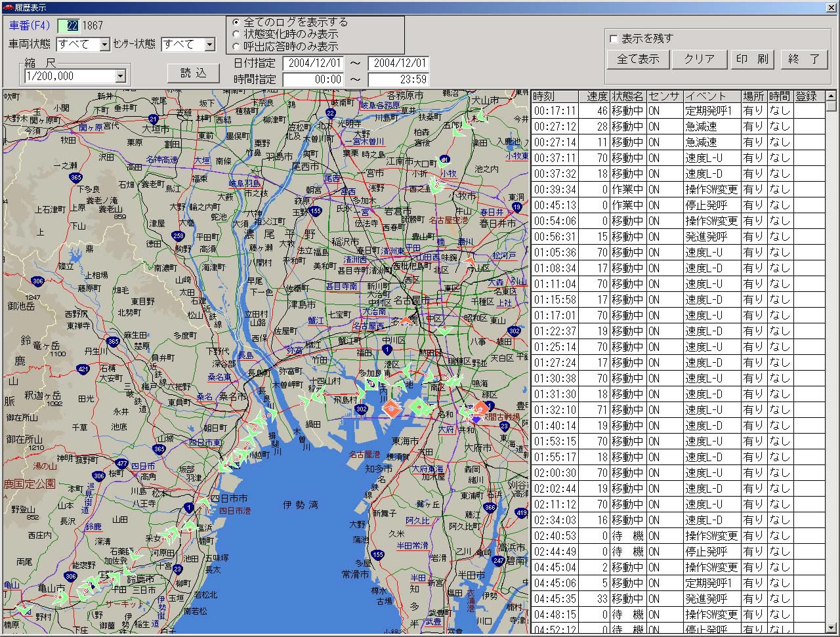Click the orange diamond marker in Nagoya port

pyautogui.click(x=390, y=409)
